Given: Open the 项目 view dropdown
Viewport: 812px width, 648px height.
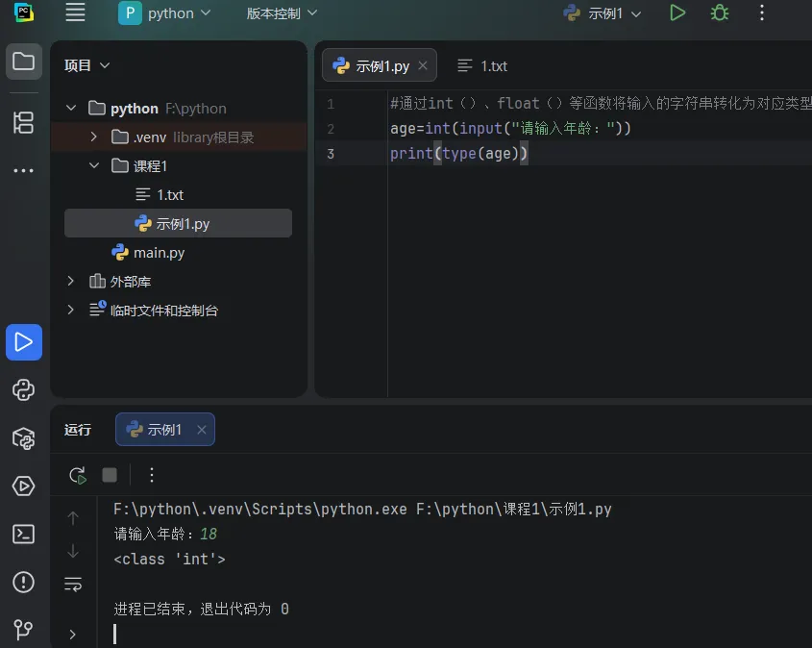Looking at the screenshot, I should click(x=87, y=65).
